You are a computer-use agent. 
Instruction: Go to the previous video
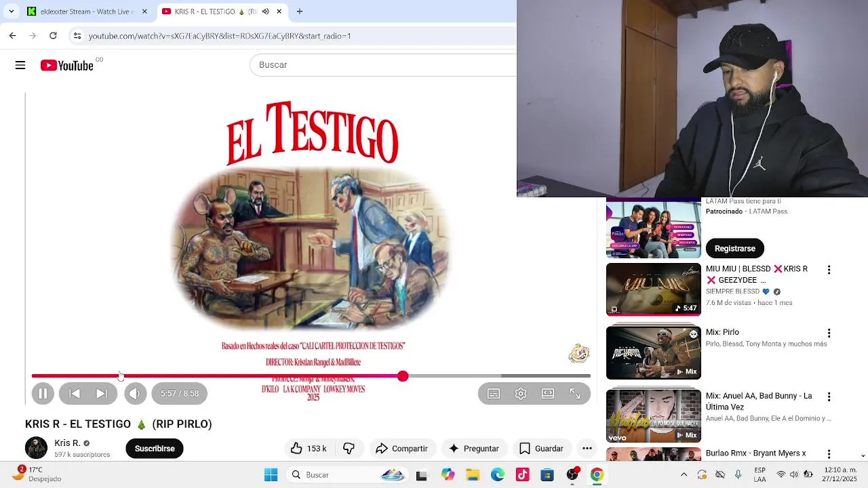[75, 393]
